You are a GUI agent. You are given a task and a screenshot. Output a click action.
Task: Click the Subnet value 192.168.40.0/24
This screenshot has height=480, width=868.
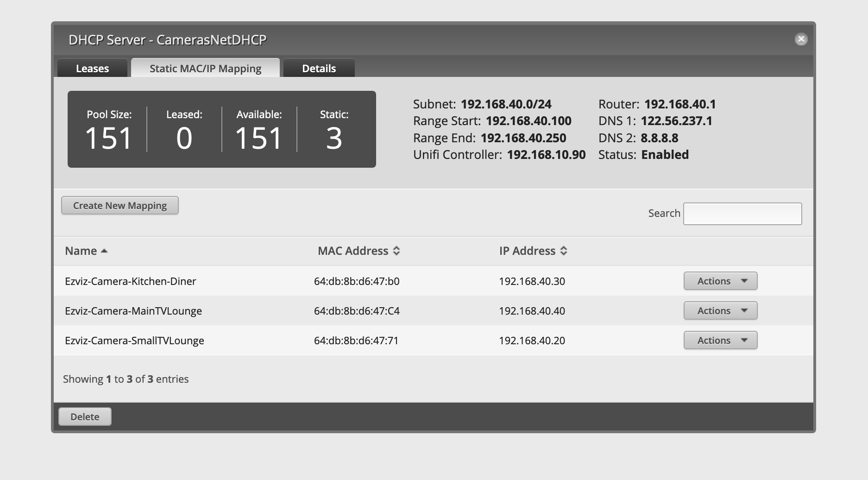pyautogui.click(x=506, y=104)
